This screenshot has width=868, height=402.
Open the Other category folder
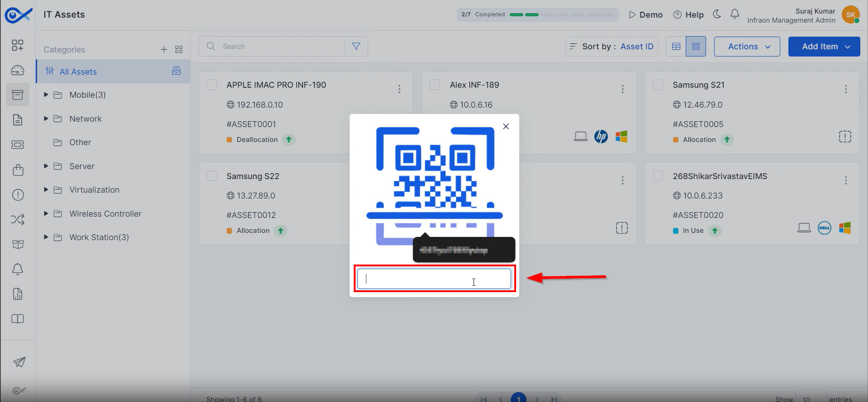(80, 142)
